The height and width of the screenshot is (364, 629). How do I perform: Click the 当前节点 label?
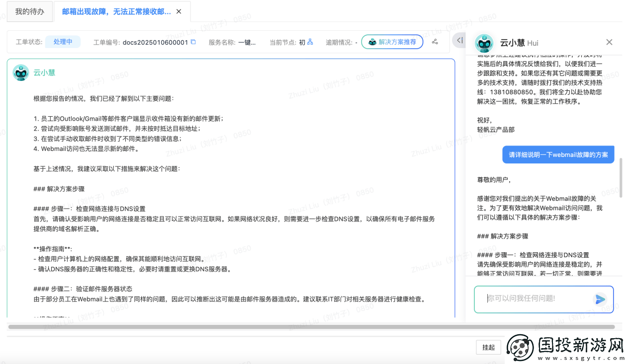tap(283, 43)
